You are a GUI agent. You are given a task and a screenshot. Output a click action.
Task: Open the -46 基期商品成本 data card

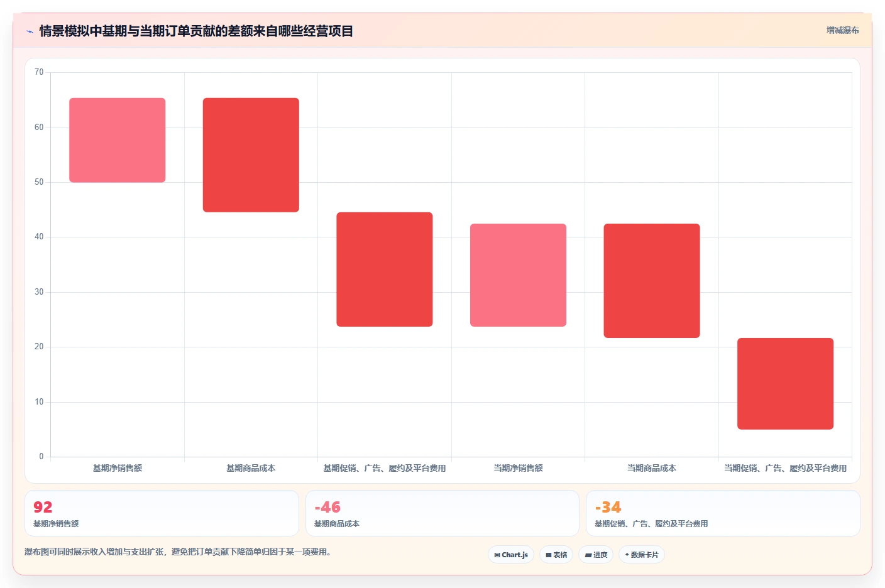(x=442, y=513)
